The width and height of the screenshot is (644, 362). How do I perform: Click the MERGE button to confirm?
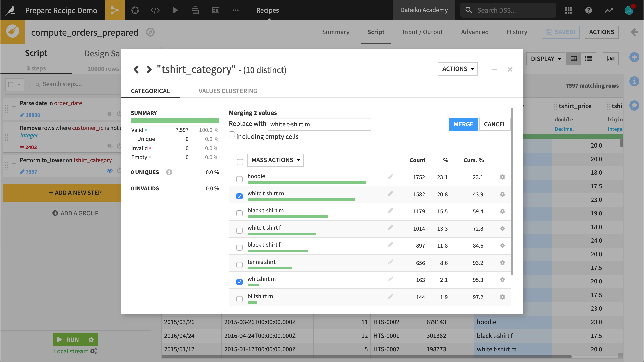pos(463,124)
